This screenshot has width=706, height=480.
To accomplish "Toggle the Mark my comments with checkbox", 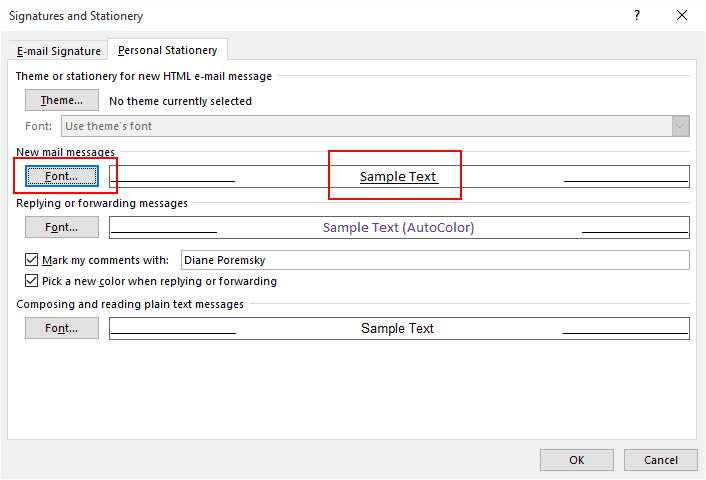I will (32, 260).
